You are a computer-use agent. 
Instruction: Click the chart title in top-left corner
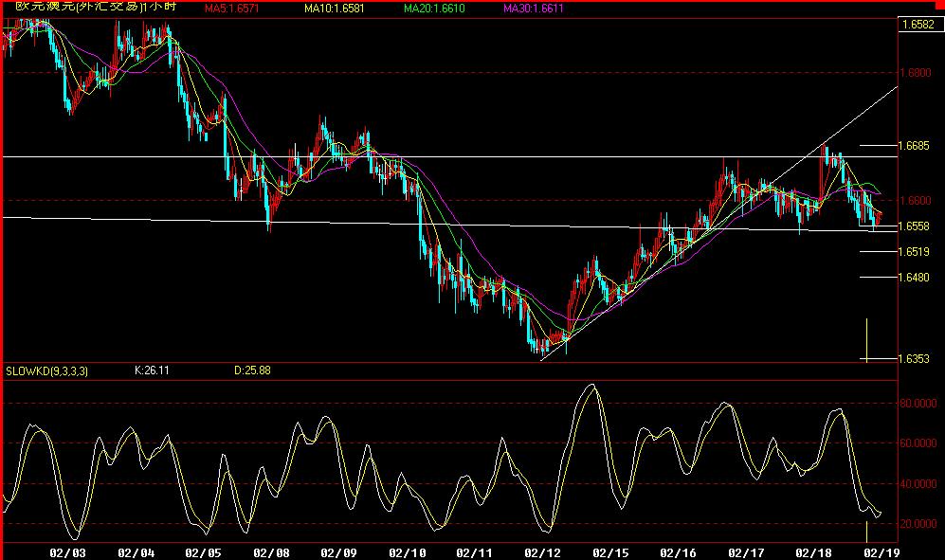tap(84, 8)
